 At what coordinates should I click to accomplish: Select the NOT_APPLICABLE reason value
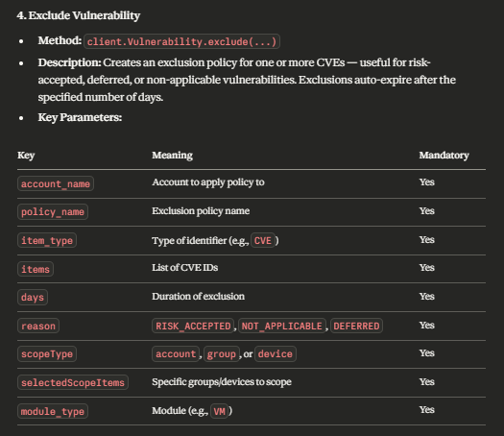282,326
